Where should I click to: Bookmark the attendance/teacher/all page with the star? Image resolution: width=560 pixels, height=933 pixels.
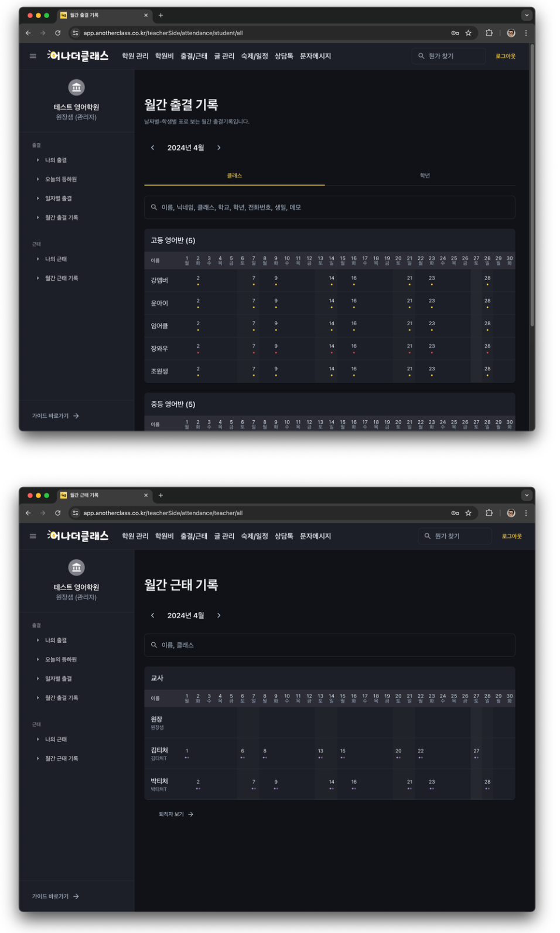468,513
